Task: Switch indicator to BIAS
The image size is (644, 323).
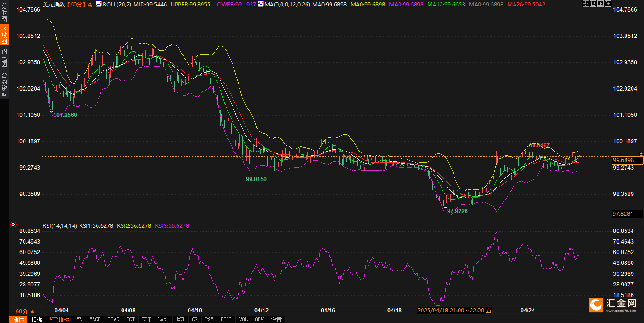Action: [113, 319]
